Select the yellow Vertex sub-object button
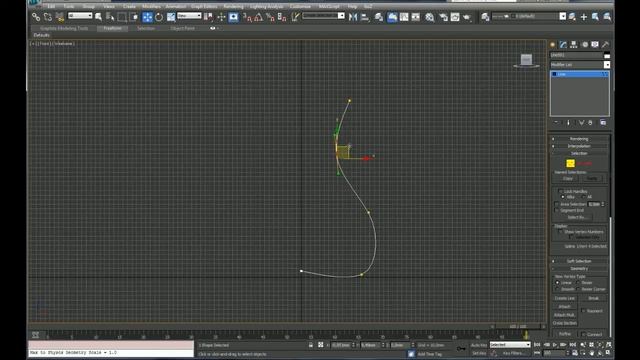640x360 pixels. click(570, 163)
